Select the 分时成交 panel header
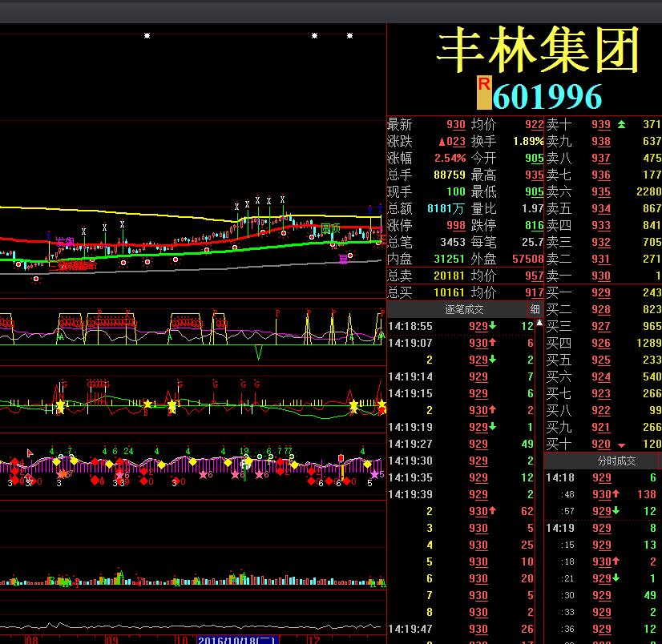 [x=617, y=461]
